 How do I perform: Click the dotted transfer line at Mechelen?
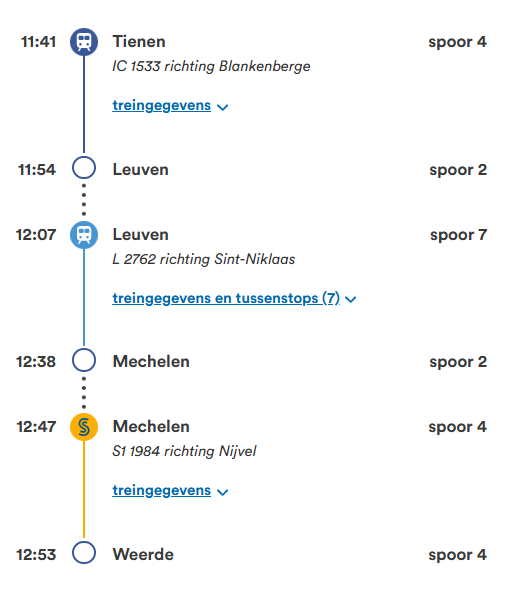click(84, 392)
